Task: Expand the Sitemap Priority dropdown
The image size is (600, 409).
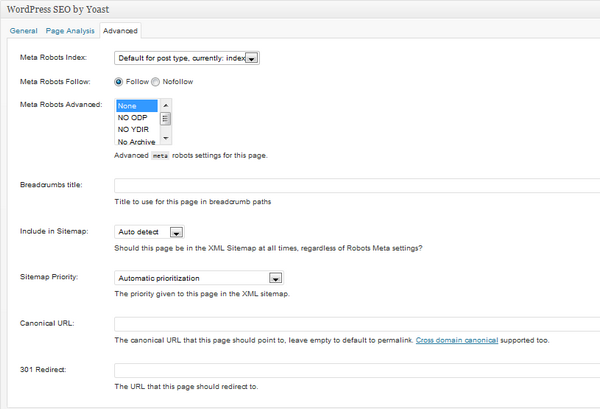Action: [199, 278]
